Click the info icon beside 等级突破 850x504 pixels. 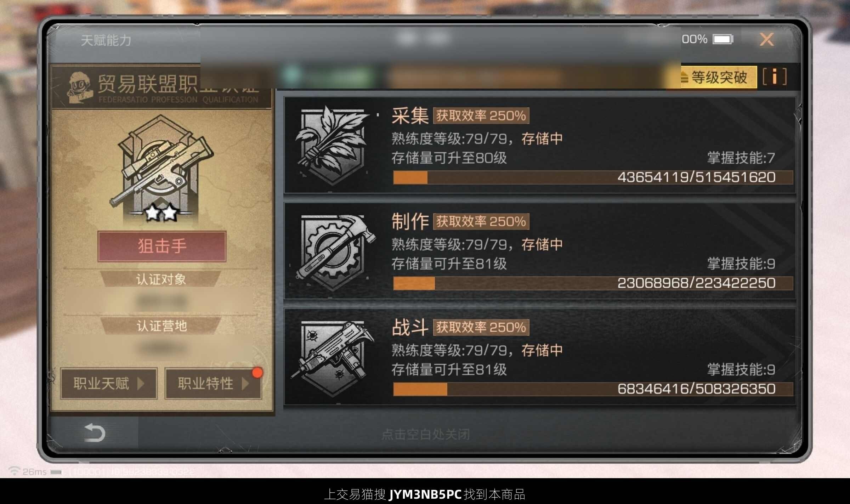click(775, 77)
